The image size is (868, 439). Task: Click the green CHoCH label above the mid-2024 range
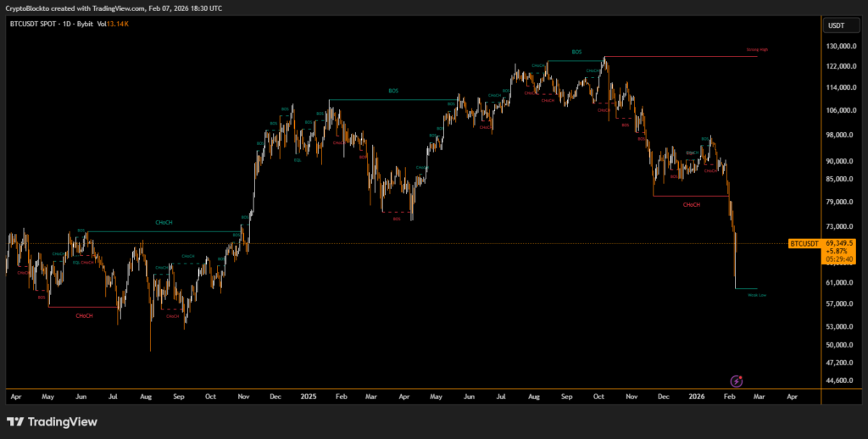pos(164,222)
